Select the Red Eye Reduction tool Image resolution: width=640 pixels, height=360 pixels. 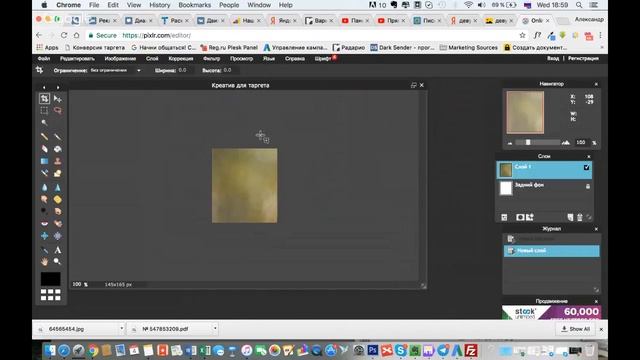point(44,224)
